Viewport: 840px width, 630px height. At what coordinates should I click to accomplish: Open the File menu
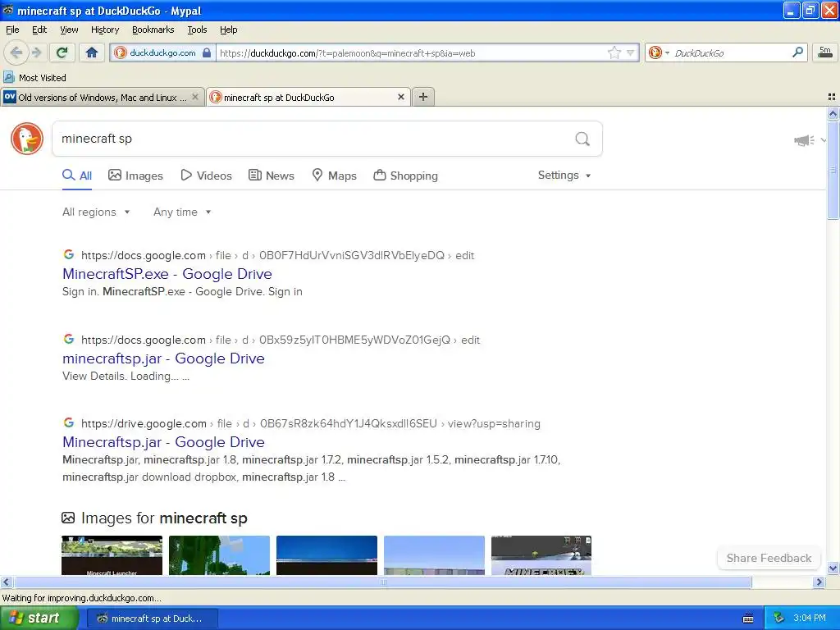coord(12,30)
